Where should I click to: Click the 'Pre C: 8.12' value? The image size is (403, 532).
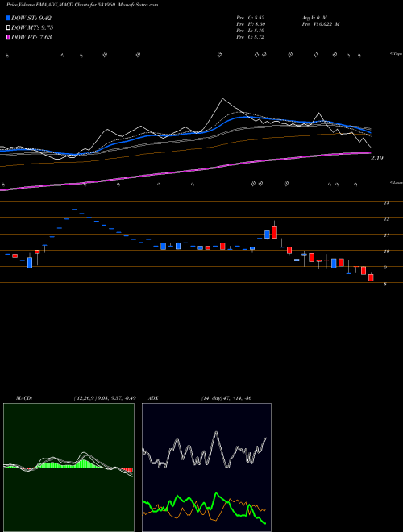coord(251,37)
